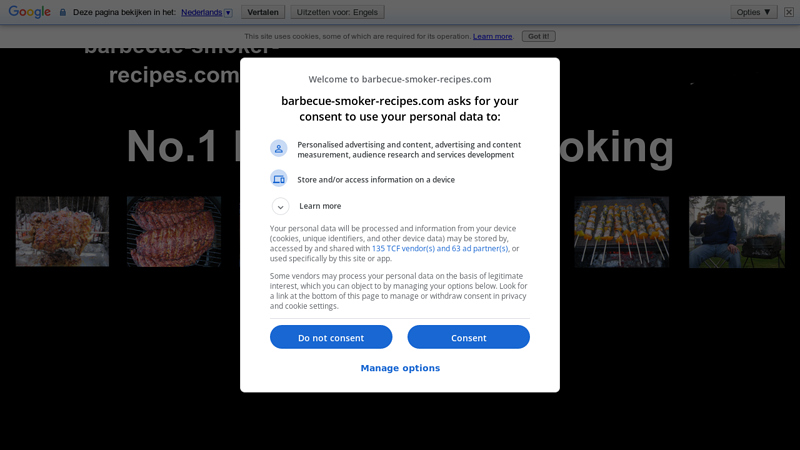Image resolution: width=800 pixels, height=450 pixels.
Task: Expand the Learn more chevron
Action: pyautogui.click(x=280, y=206)
